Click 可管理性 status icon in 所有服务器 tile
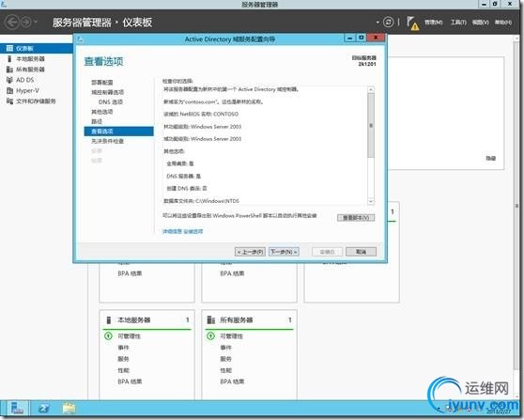 pos(210,335)
